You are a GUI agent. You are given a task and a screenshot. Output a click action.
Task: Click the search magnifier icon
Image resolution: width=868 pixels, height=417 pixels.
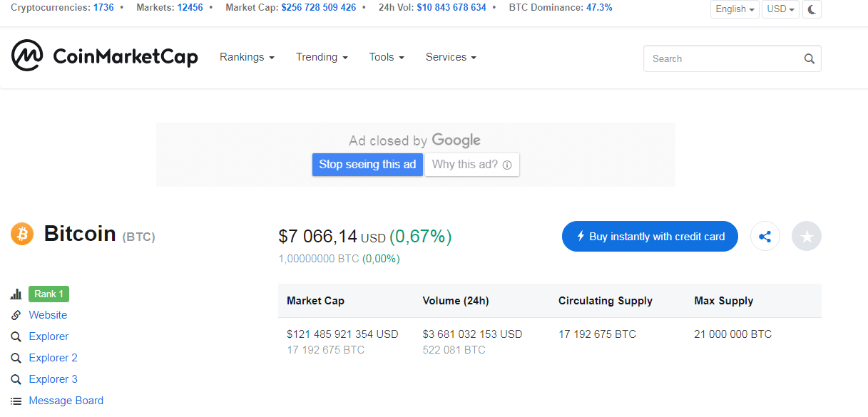(x=809, y=59)
